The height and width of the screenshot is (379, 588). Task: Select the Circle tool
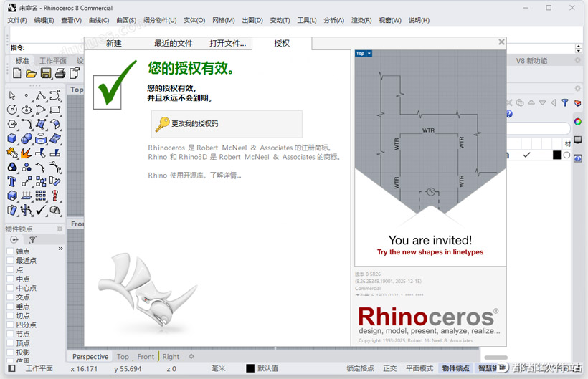point(12,110)
